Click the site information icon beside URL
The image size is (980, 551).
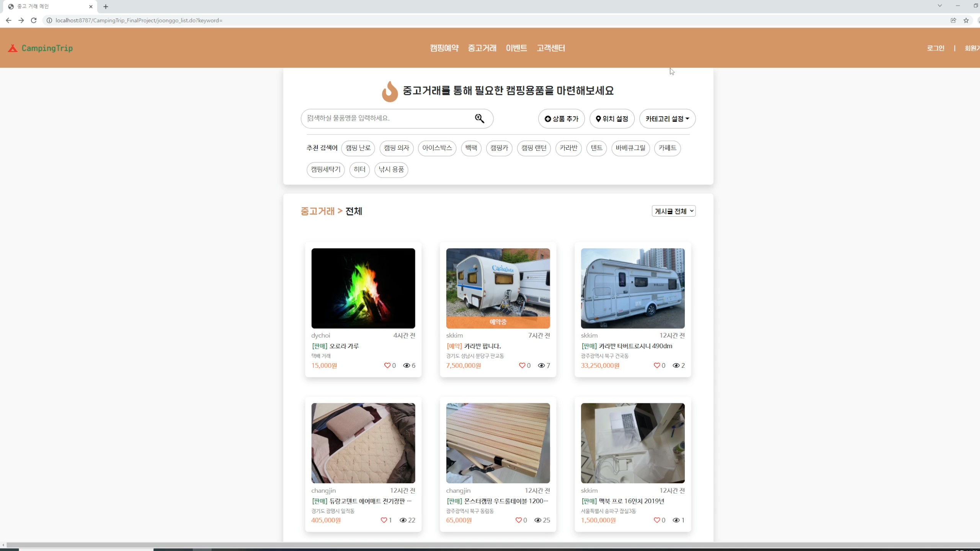coord(49,20)
